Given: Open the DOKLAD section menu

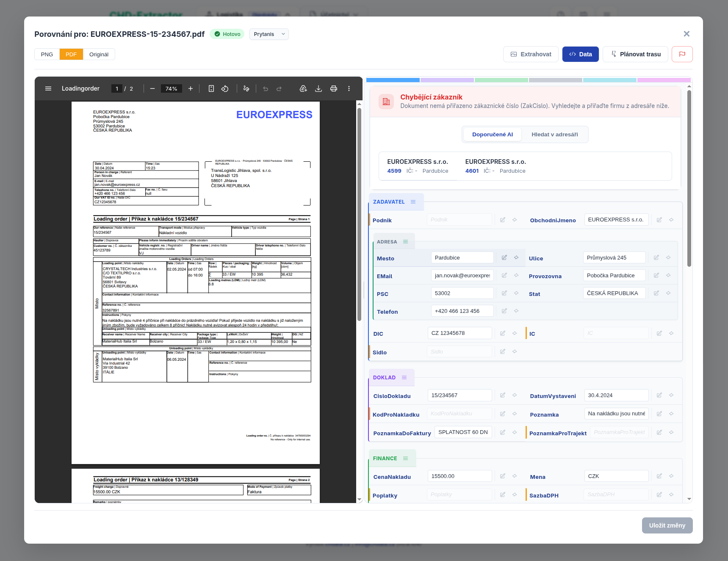Looking at the screenshot, I should point(404,378).
